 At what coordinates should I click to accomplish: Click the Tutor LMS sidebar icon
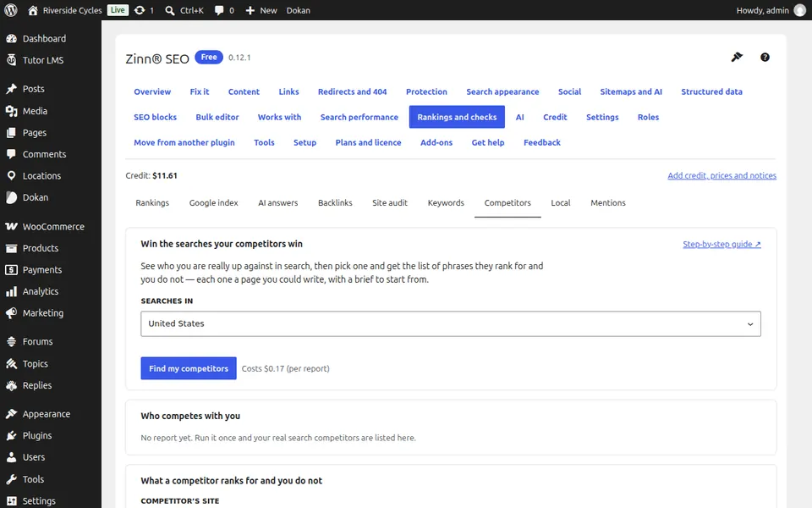coord(11,60)
